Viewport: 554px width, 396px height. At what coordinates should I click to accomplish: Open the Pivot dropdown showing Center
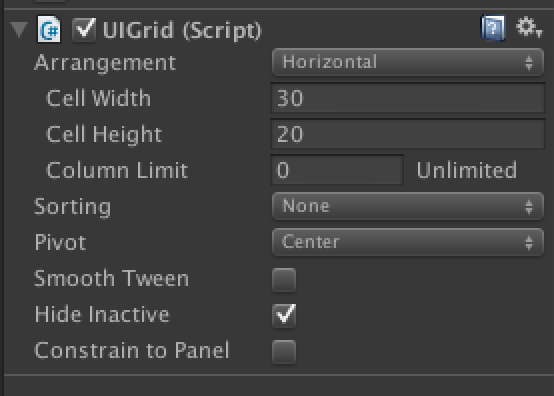[x=408, y=242]
